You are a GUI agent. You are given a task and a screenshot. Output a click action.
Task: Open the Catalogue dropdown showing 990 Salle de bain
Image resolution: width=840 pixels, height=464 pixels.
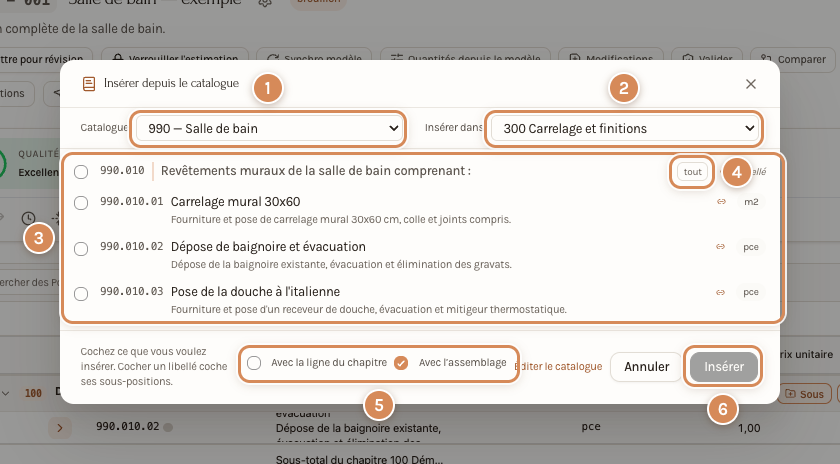click(268, 129)
